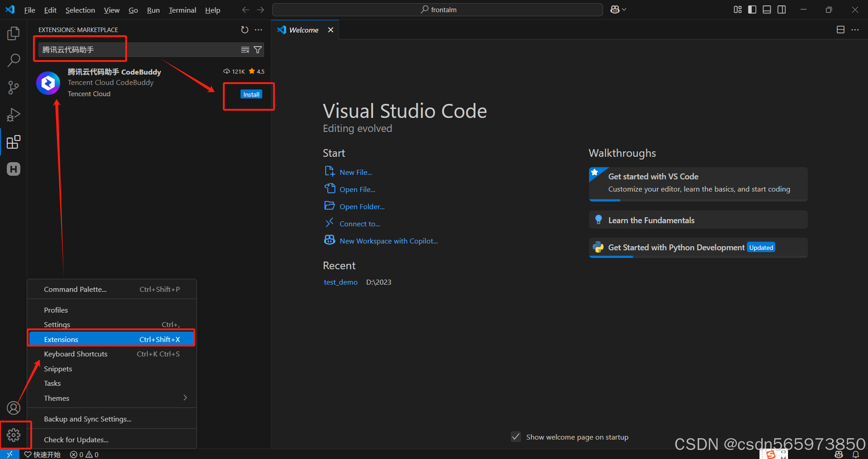Image resolution: width=868 pixels, height=459 pixels.
Task: Open Customize Layout options
Action: [738, 9]
